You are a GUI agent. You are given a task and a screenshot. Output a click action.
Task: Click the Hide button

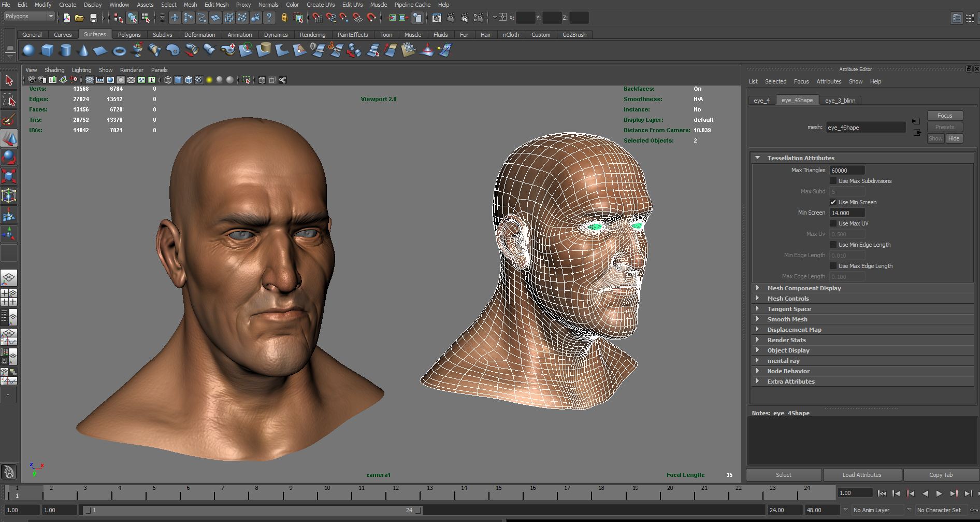(954, 138)
